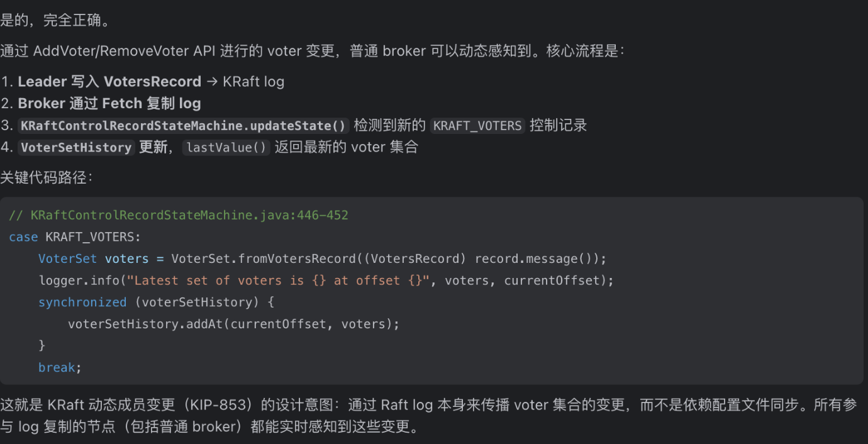Click the 'break;' statement in code
868x444 pixels.
(x=60, y=367)
